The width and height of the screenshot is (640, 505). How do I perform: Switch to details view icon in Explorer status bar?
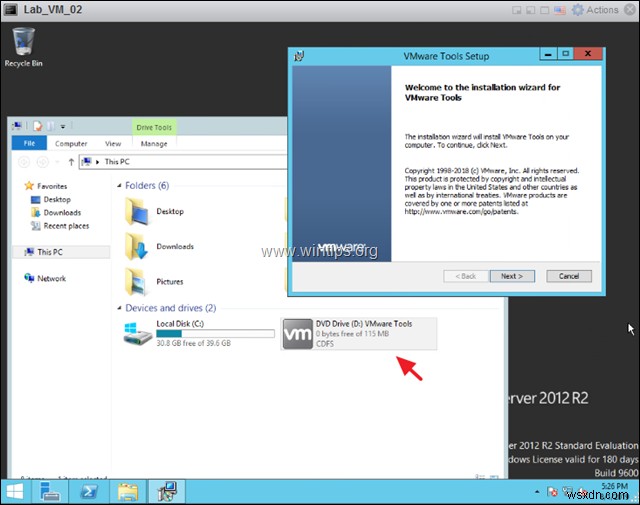(x=480, y=476)
